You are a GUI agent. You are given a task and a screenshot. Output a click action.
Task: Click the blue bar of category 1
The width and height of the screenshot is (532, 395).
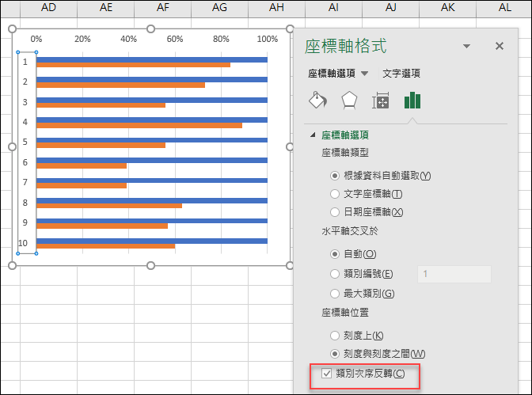[x=152, y=59]
